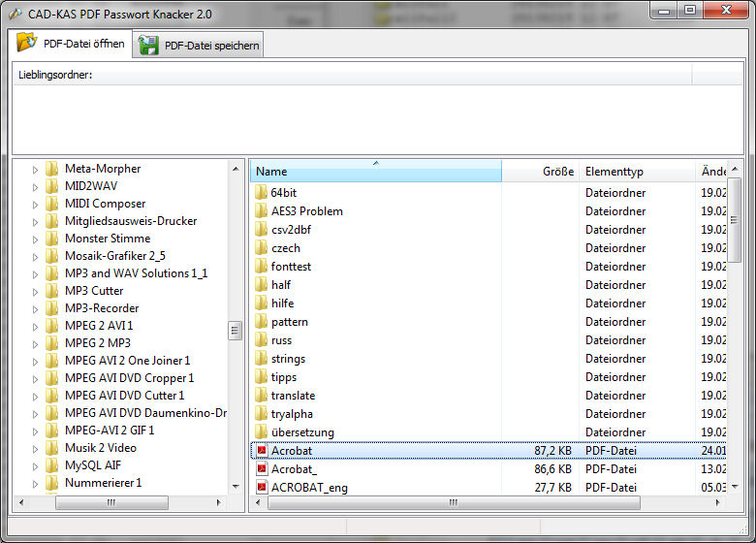
Task: Click the open-folder icon on PDF-Datei öffnen tab
Action: coord(26,44)
